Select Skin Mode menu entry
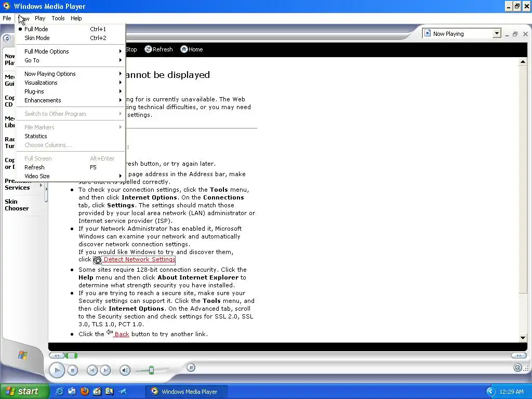 point(71,38)
